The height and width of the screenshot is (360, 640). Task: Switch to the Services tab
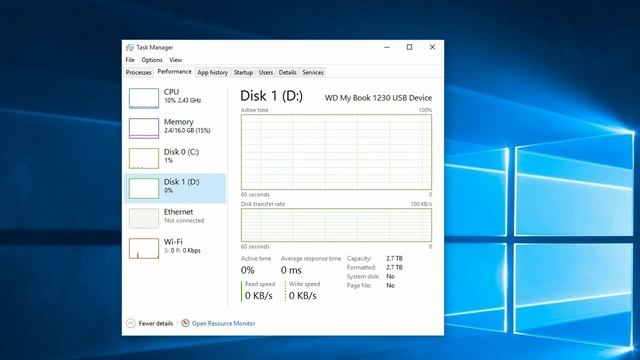click(313, 72)
